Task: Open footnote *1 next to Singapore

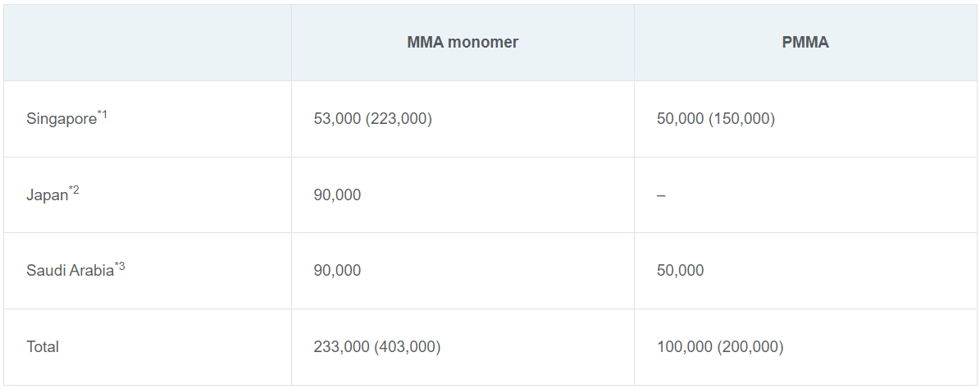Action: coord(103,115)
